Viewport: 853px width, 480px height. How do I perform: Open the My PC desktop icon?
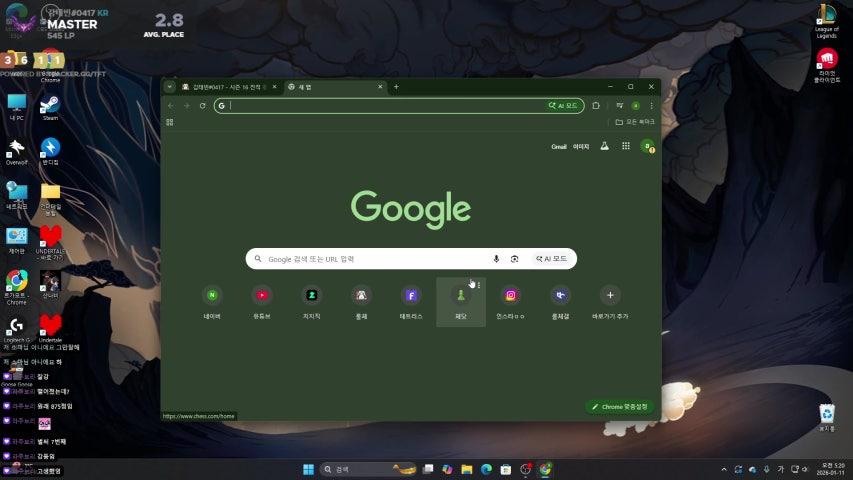[x=16, y=107]
